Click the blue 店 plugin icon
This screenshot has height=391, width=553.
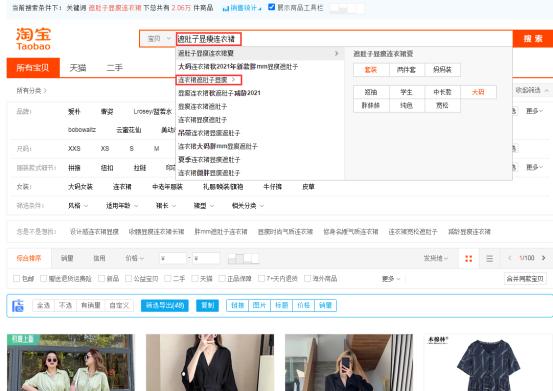(x=18, y=305)
